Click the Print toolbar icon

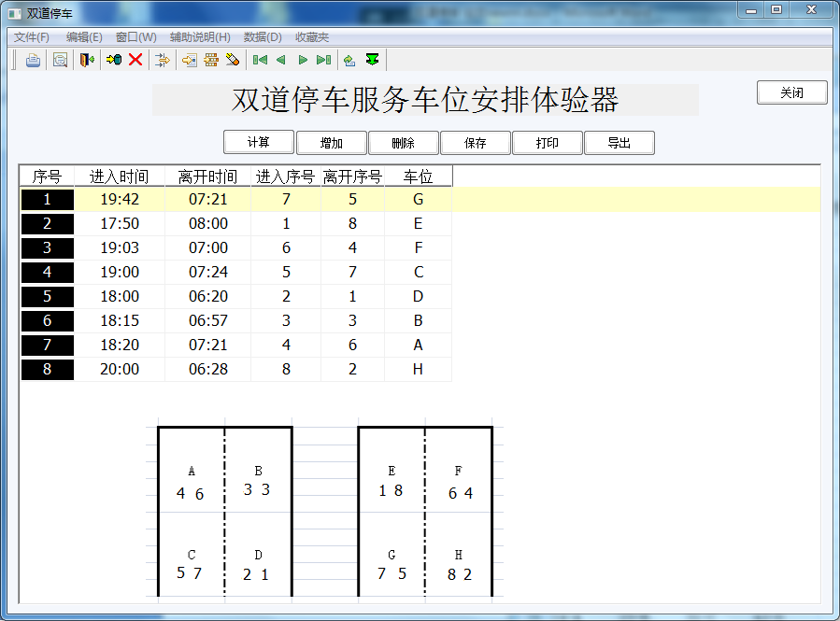(32, 60)
